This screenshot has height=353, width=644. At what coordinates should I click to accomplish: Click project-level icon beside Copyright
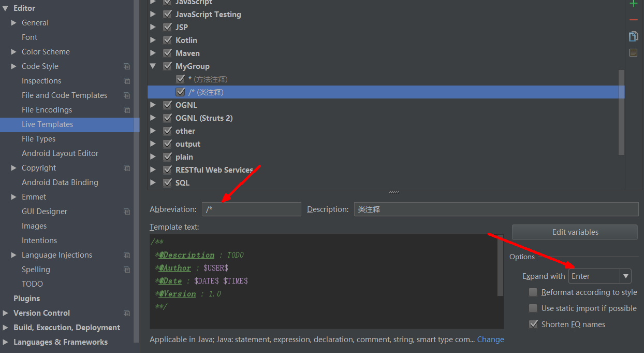coord(127,168)
